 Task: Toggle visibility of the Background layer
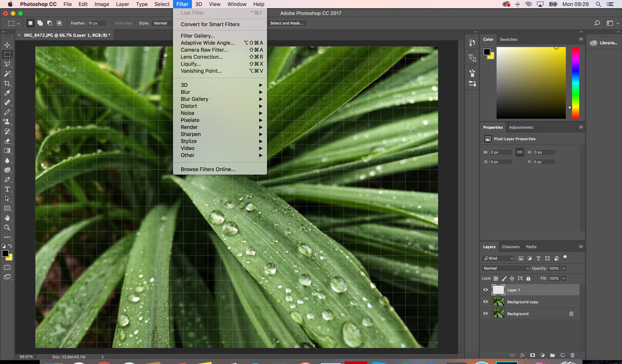click(x=486, y=314)
